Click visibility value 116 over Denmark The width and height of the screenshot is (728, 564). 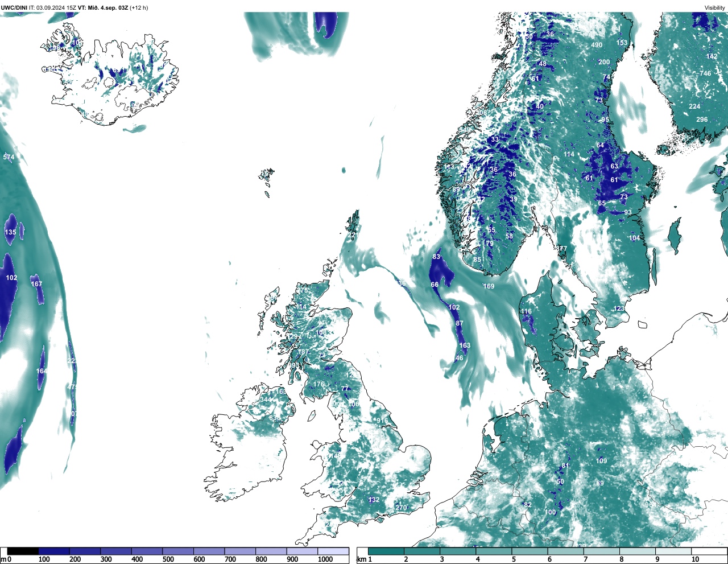pyautogui.click(x=526, y=311)
